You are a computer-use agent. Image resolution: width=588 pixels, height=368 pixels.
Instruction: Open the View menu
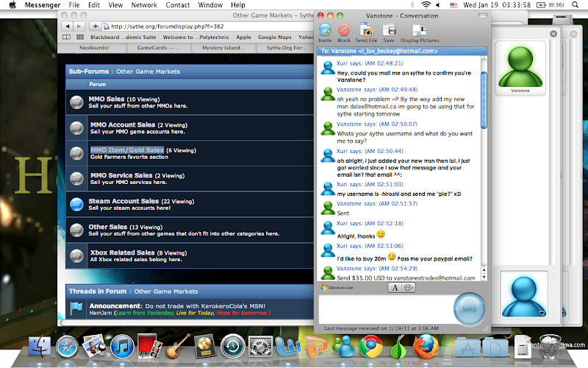(115, 5)
